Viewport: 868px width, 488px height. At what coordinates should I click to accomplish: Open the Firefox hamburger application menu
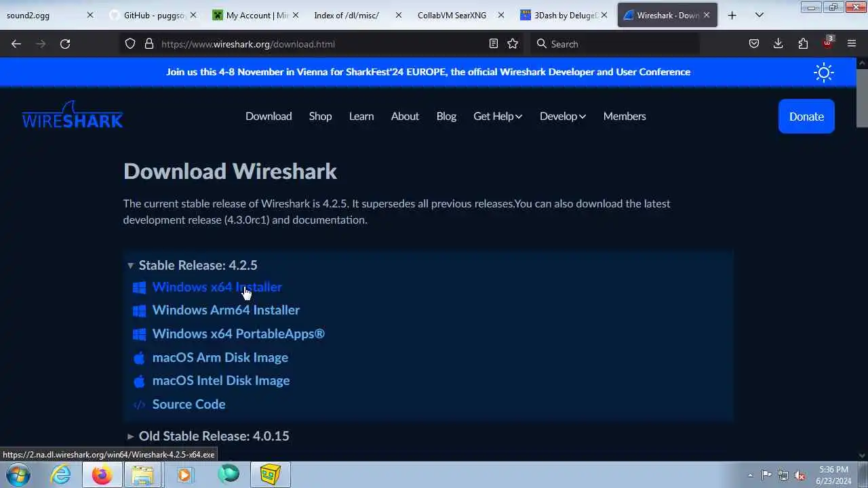pyautogui.click(x=852, y=44)
